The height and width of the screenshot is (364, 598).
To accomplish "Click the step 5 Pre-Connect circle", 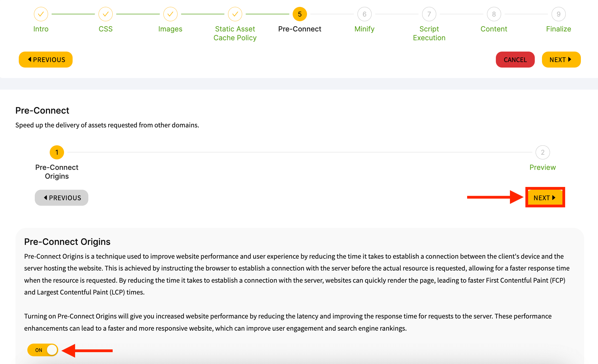I will [x=300, y=14].
